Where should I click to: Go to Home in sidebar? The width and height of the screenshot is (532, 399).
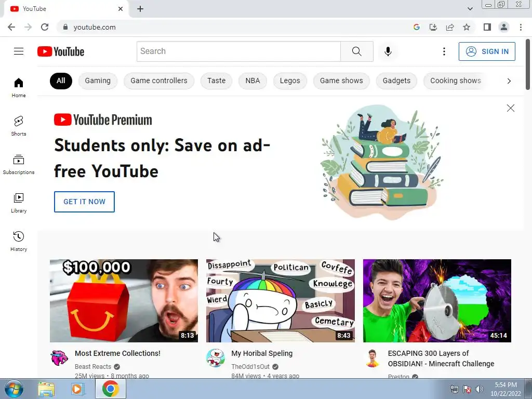tap(19, 87)
